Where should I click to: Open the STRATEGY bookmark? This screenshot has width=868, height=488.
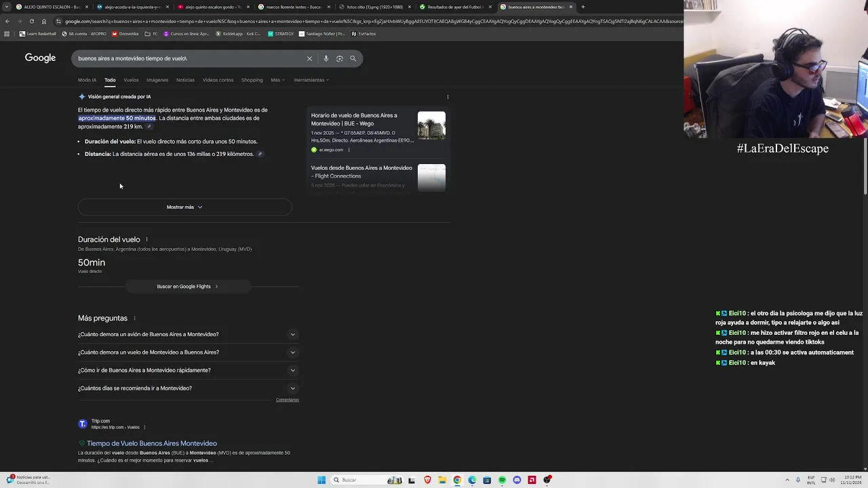[281, 34]
